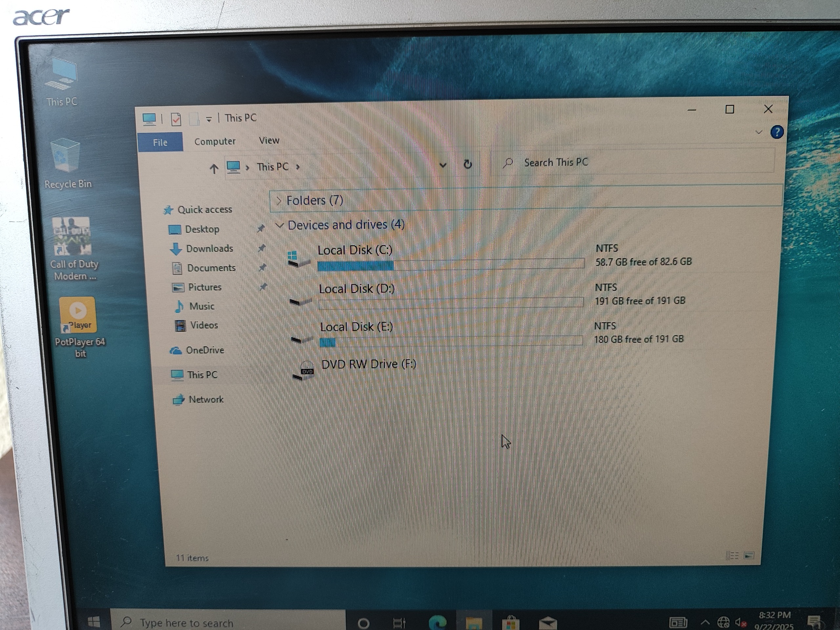The image size is (840, 630).
Task: Open the Computer ribbon tab
Action: (x=215, y=141)
